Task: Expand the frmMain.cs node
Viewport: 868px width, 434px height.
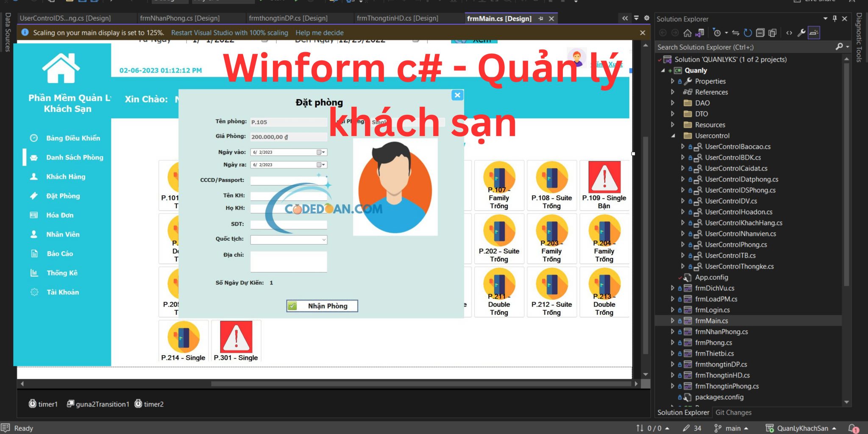Action: (x=673, y=321)
